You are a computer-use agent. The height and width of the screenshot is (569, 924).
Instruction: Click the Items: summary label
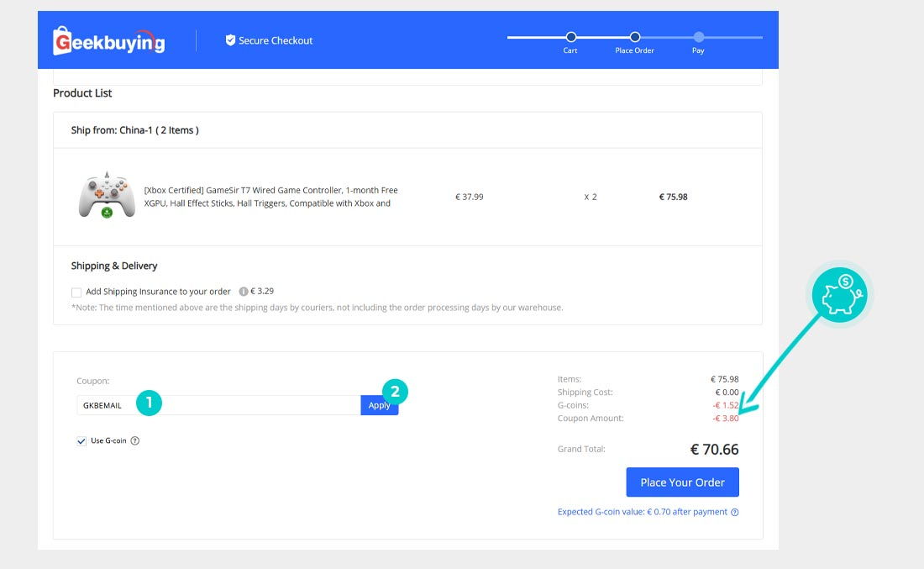click(x=570, y=380)
